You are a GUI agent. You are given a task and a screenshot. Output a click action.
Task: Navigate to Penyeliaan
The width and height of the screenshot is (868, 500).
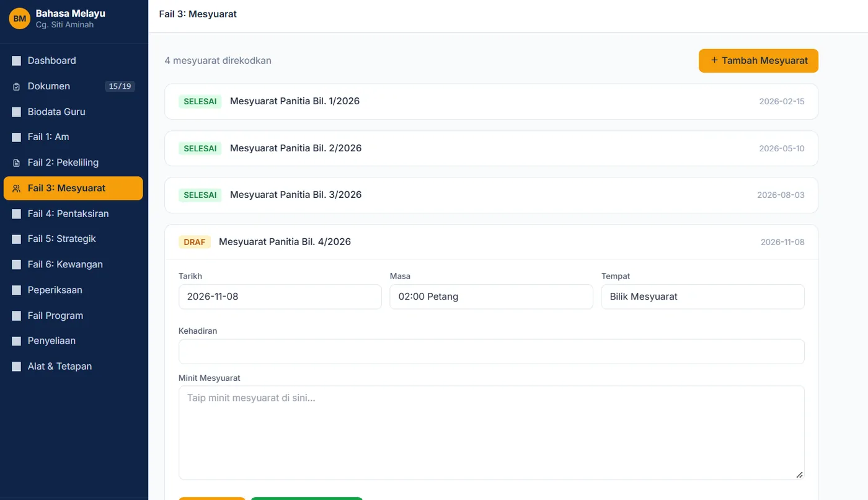coord(73,341)
